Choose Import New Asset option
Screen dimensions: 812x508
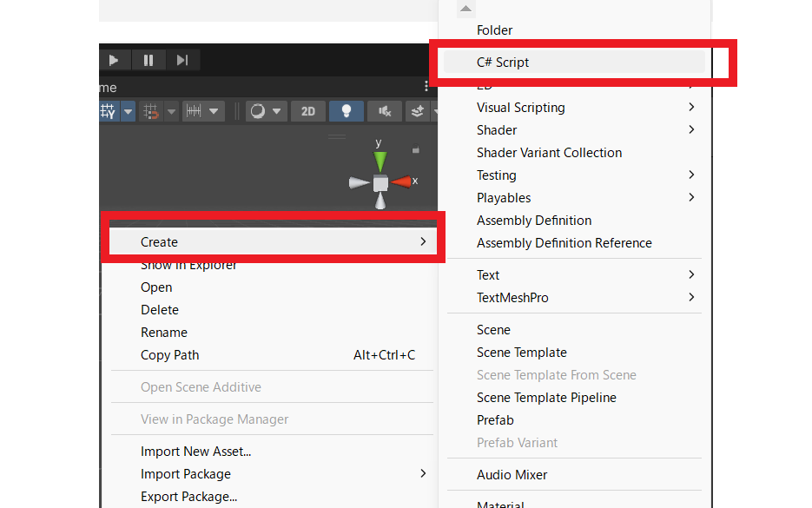pyautogui.click(x=195, y=452)
